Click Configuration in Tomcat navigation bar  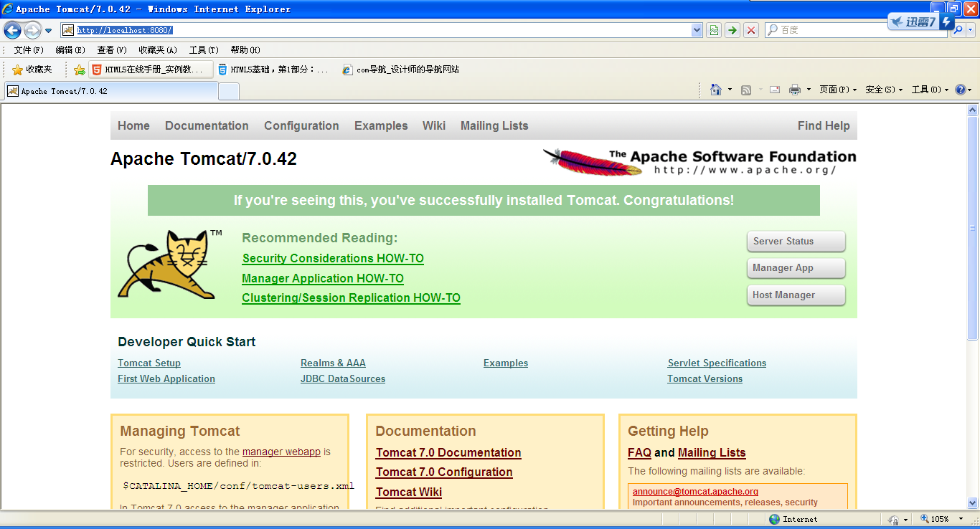301,125
